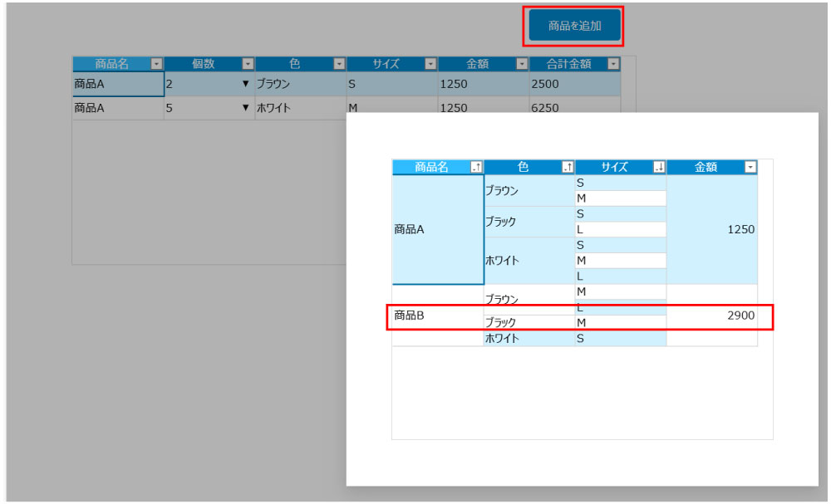
Task: Open 金額 filter in the order table header
Action: pos(522,64)
